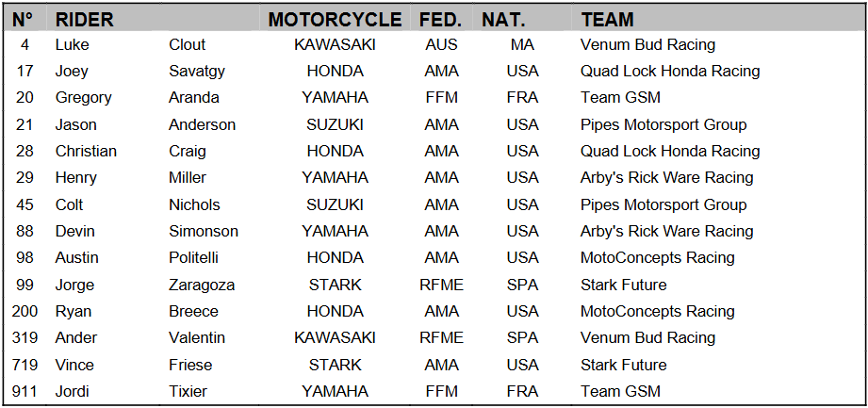This screenshot has height=408, width=868.
Task: Click Arby's Rick Ware Racing for Miller
Action: tap(666, 177)
